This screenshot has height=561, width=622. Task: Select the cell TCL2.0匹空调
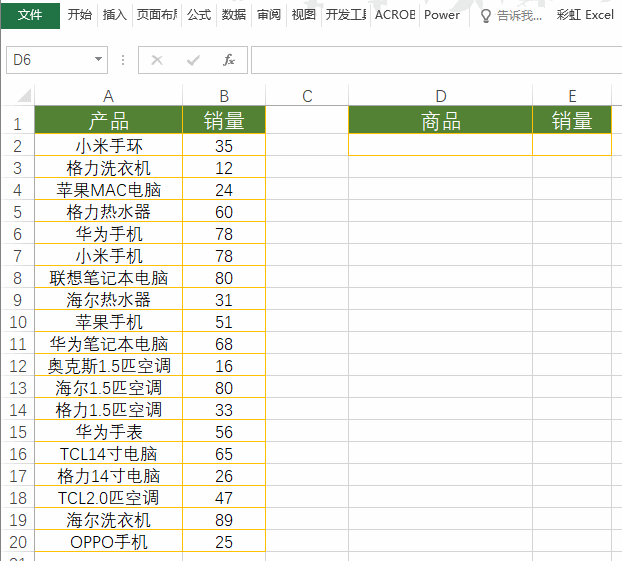click(x=108, y=498)
